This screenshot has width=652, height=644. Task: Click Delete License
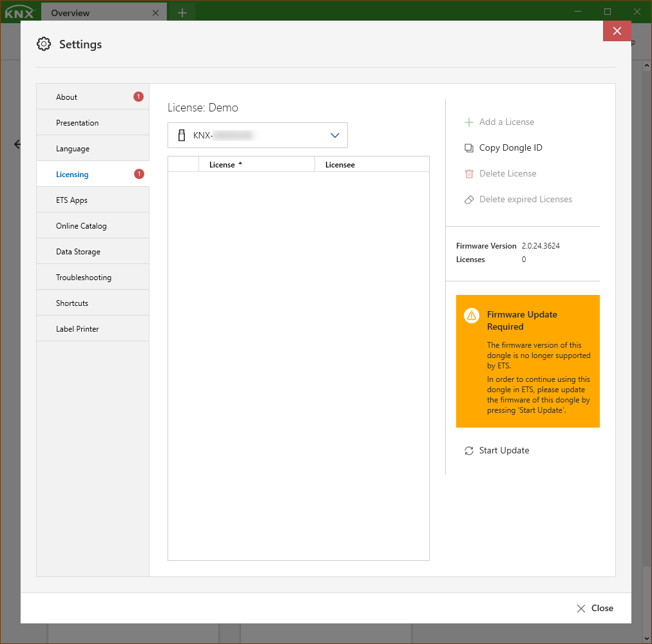(x=500, y=174)
